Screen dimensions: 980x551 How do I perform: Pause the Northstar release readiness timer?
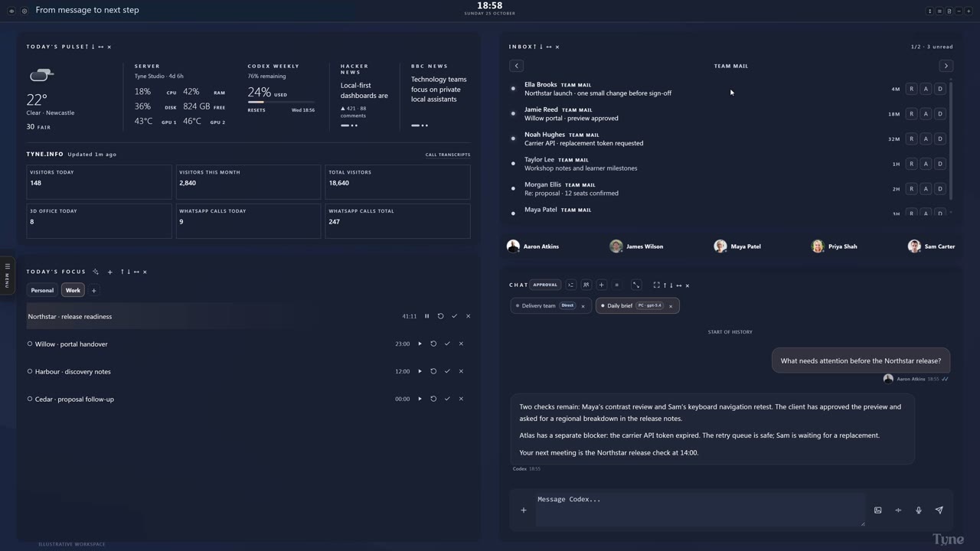[426, 316]
